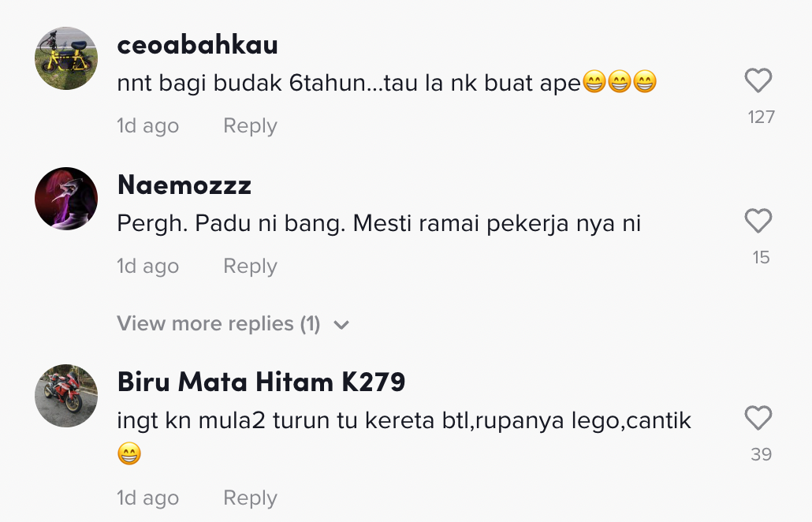Image resolution: width=812 pixels, height=522 pixels.
Task: Open ceoabahkau's profile picture
Action: click(x=66, y=58)
